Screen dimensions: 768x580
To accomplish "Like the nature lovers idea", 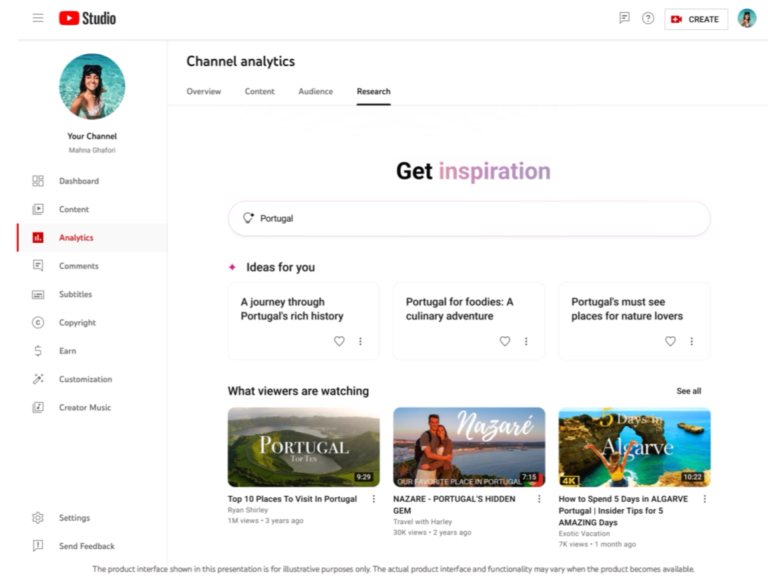I will (670, 341).
